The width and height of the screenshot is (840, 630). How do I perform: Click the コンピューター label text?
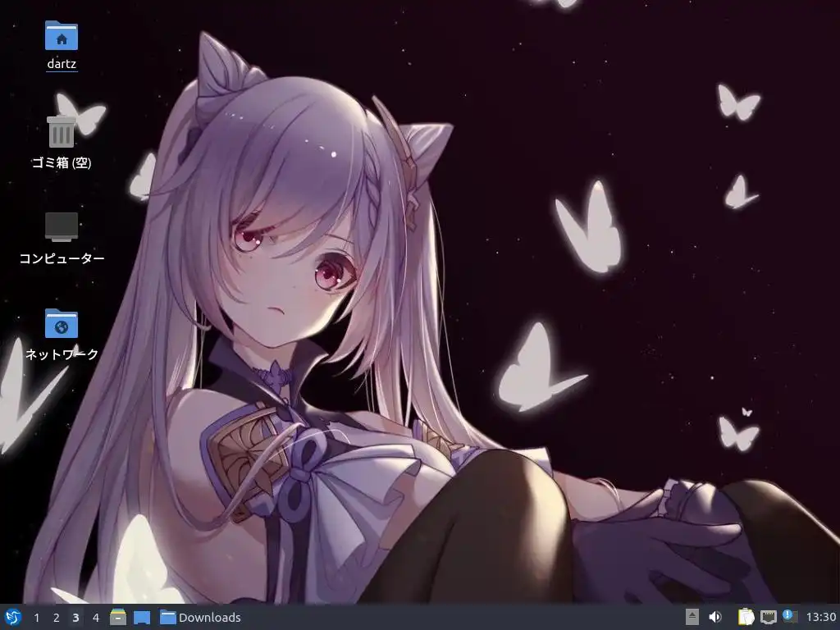pyautogui.click(x=62, y=258)
